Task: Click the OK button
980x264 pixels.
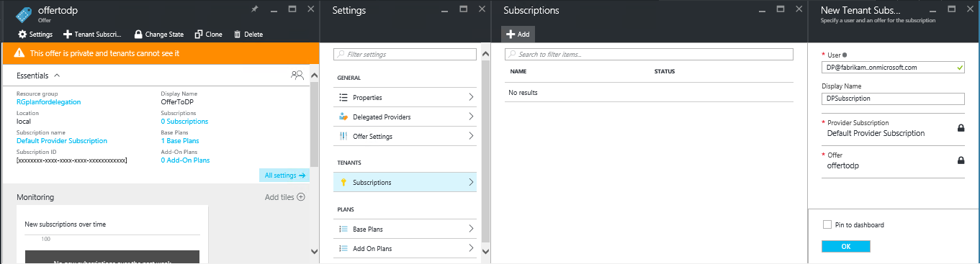Action: coord(846,246)
